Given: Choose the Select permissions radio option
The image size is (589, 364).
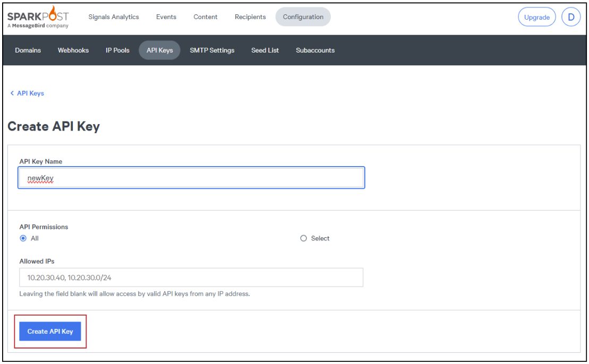Looking at the screenshot, I should (304, 238).
